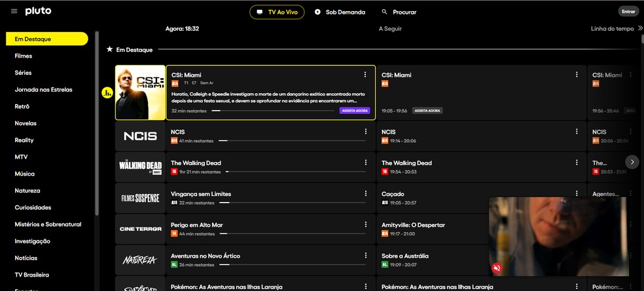Viewport: 644px width, 291px height.
Task: Click the Entrar button
Action: pos(628,12)
